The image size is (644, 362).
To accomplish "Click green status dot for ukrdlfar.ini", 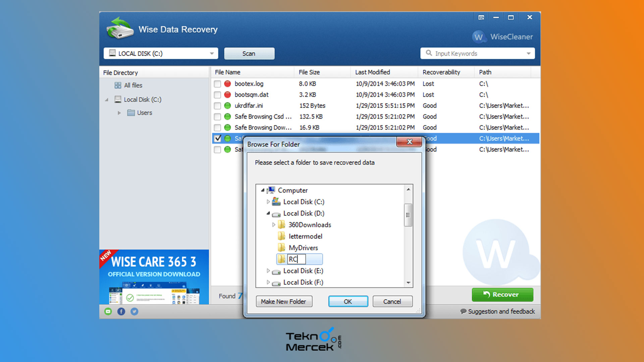I will click(x=227, y=106).
